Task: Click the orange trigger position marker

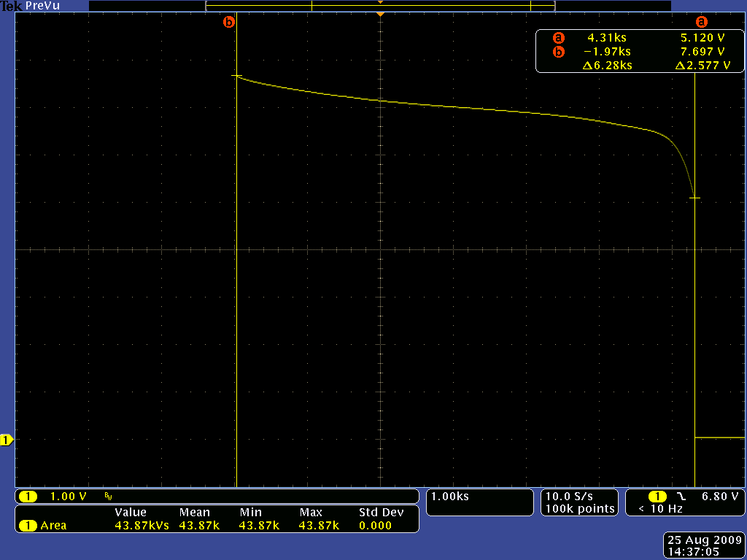Action: tap(380, 15)
